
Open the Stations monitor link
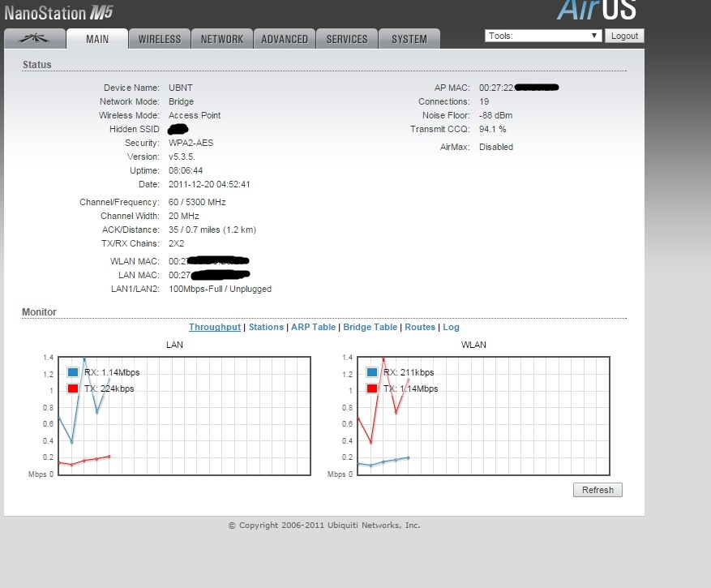[x=266, y=327]
